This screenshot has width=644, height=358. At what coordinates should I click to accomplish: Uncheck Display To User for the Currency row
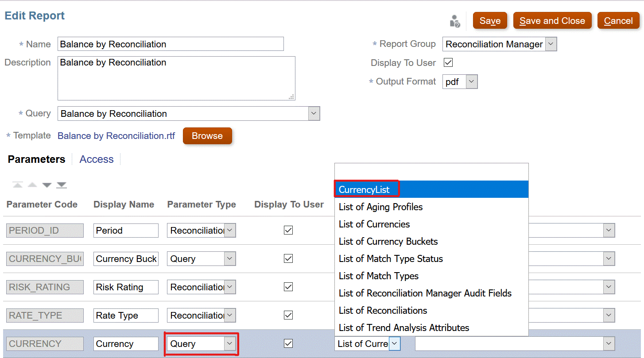click(x=288, y=343)
